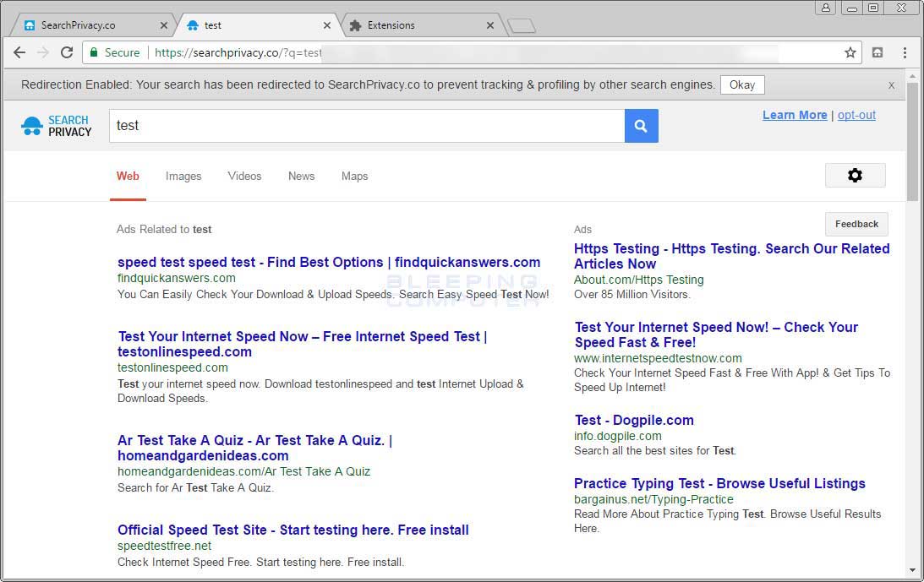Reload the page with the refresh icon
The image size is (924, 582).
[x=67, y=52]
